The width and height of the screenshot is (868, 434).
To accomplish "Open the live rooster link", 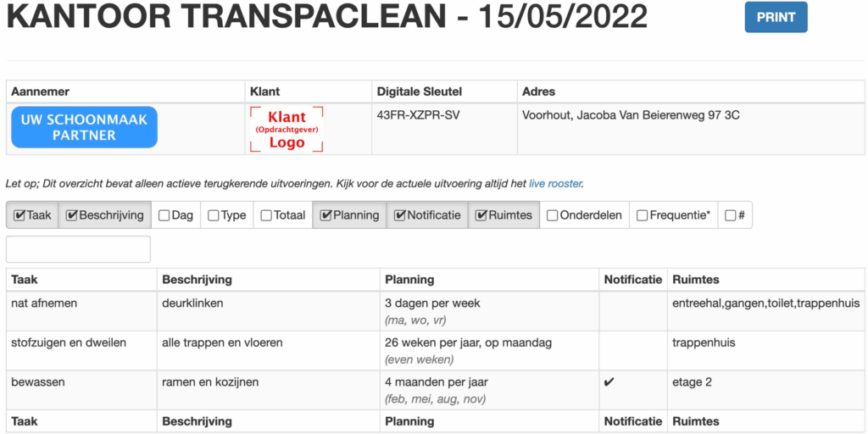I will pyautogui.click(x=555, y=183).
